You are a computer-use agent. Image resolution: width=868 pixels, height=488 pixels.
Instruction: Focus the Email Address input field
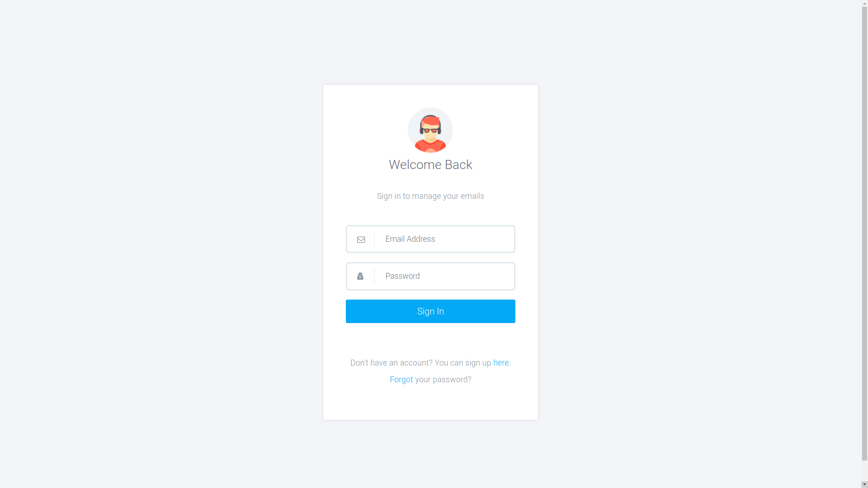point(445,239)
